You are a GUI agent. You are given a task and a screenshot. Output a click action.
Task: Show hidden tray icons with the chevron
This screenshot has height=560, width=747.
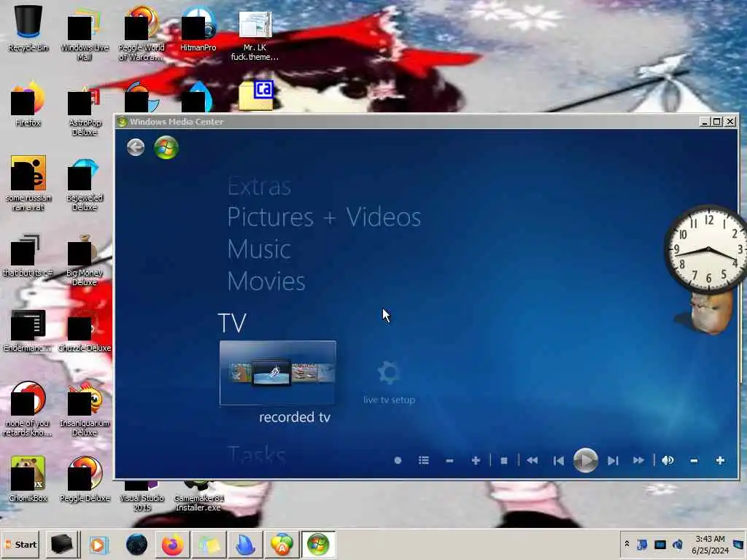[x=627, y=544]
